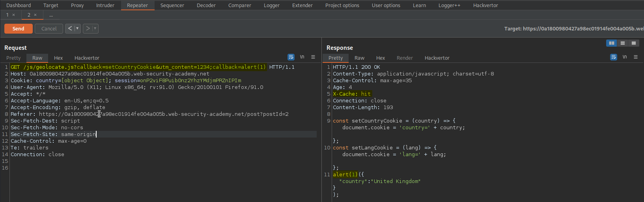This screenshot has height=202, width=644.
Task: Click the Sec-Fetch-Site: same-origin line
Action: point(53,134)
